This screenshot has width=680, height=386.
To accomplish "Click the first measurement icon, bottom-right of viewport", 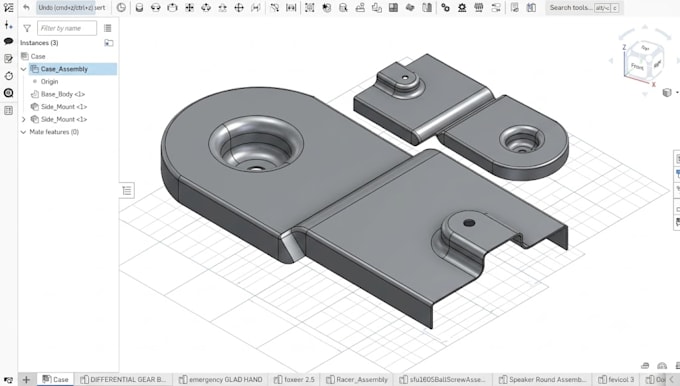I will click(x=645, y=366).
